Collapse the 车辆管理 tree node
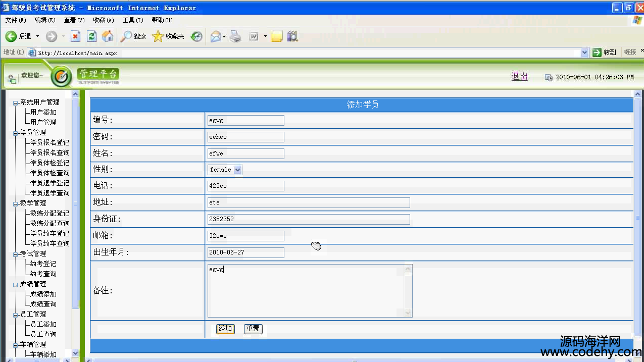 16,345
